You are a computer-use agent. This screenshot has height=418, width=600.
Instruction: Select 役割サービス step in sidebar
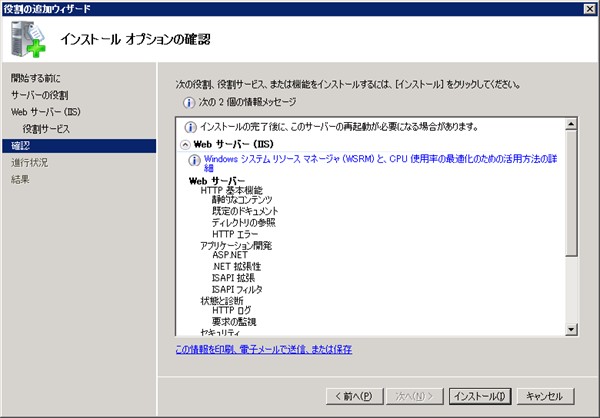tap(46, 129)
